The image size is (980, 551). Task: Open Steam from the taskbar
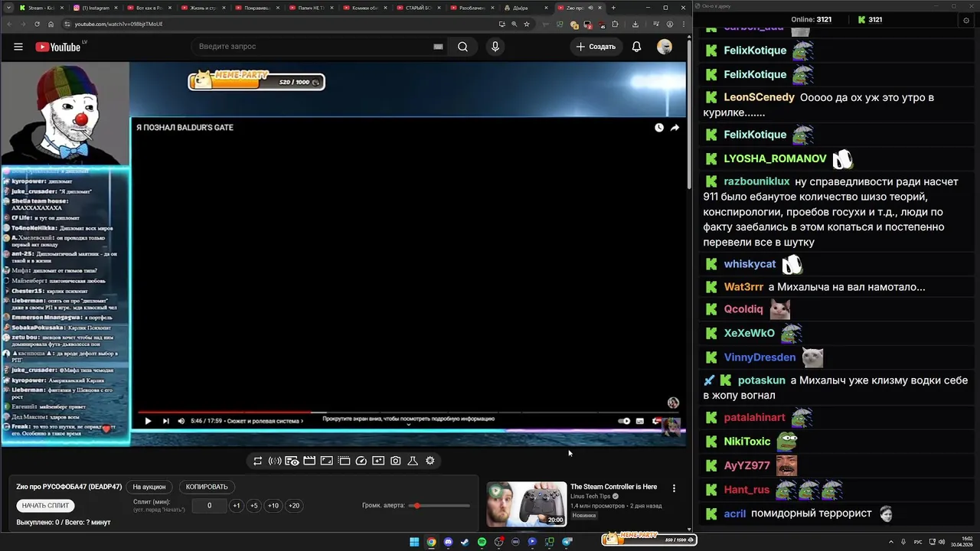465,542
